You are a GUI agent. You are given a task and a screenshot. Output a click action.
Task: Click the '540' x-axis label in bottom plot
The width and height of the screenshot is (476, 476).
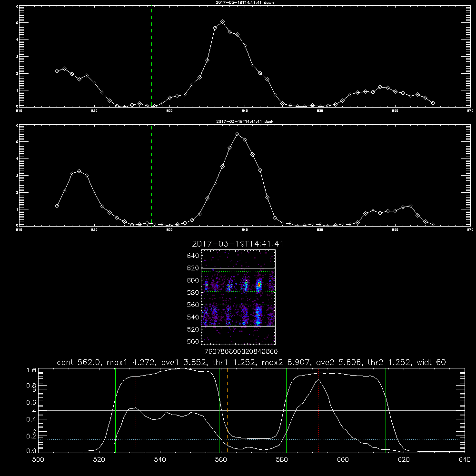pos(160,460)
